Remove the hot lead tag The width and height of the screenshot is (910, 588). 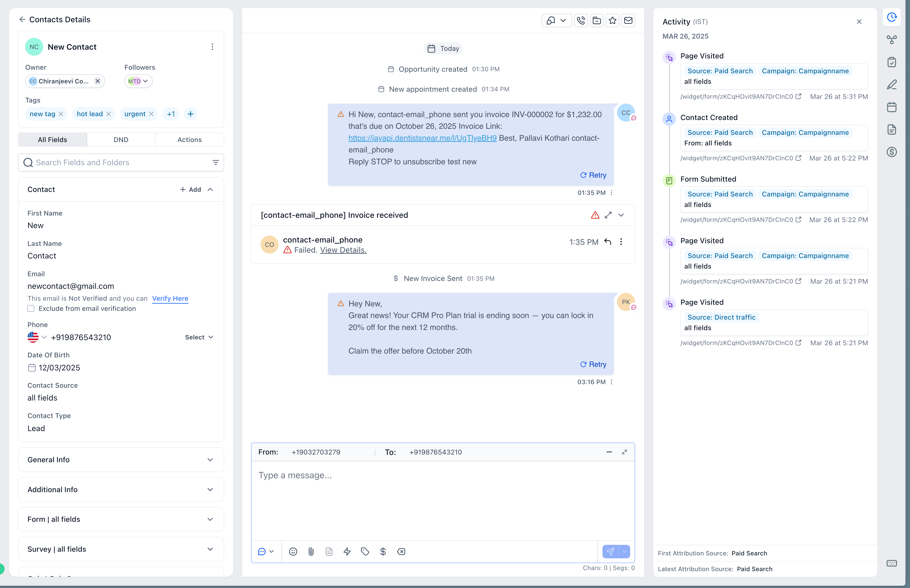coord(109,114)
